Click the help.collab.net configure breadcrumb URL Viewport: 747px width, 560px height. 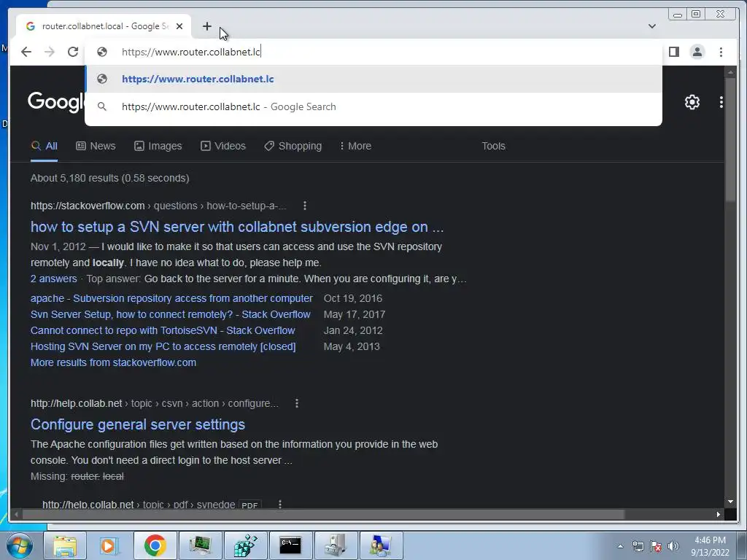(x=155, y=403)
